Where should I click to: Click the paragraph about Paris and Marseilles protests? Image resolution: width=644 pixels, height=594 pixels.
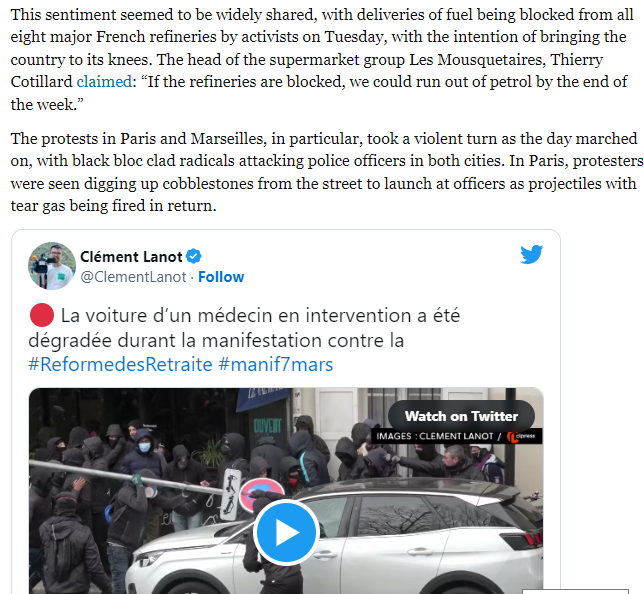[x=327, y=172]
